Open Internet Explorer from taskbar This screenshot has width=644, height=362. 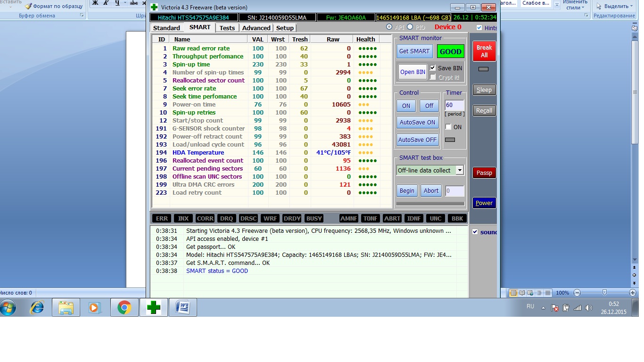click(37, 308)
